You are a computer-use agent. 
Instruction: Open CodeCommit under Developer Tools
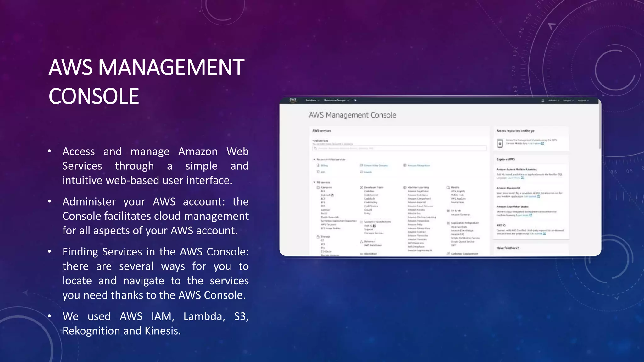tap(371, 195)
